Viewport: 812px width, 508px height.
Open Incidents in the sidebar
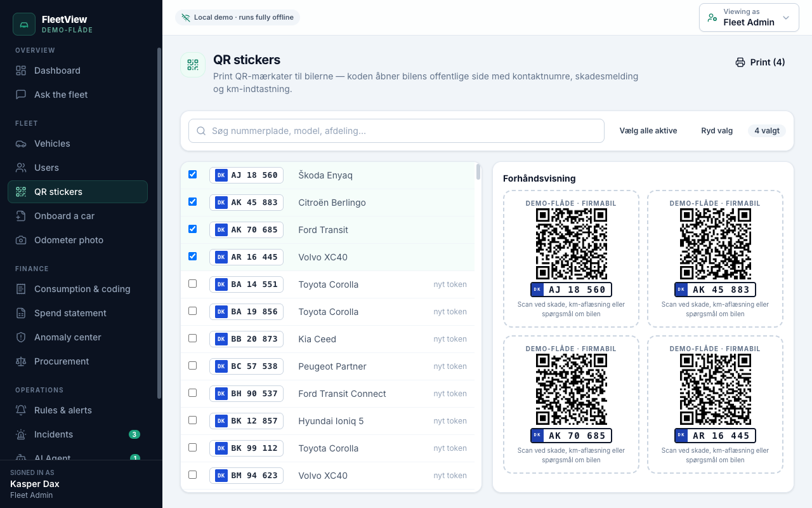[77, 434]
